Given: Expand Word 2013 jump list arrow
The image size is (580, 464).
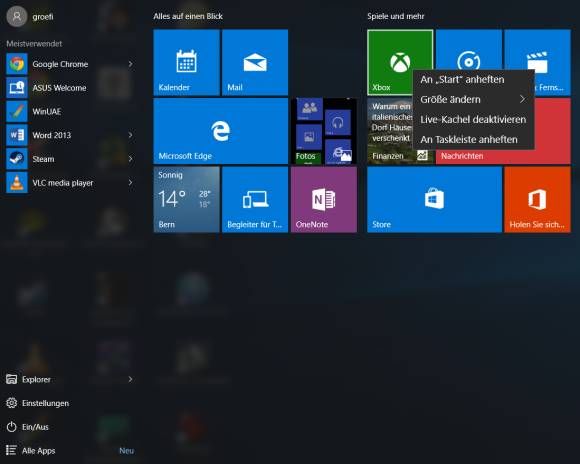Looking at the screenshot, I should pyautogui.click(x=130, y=135).
